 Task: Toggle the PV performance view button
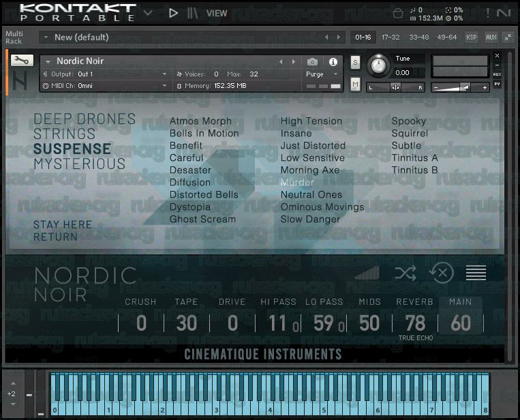pyautogui.click(x=497, y=84)
